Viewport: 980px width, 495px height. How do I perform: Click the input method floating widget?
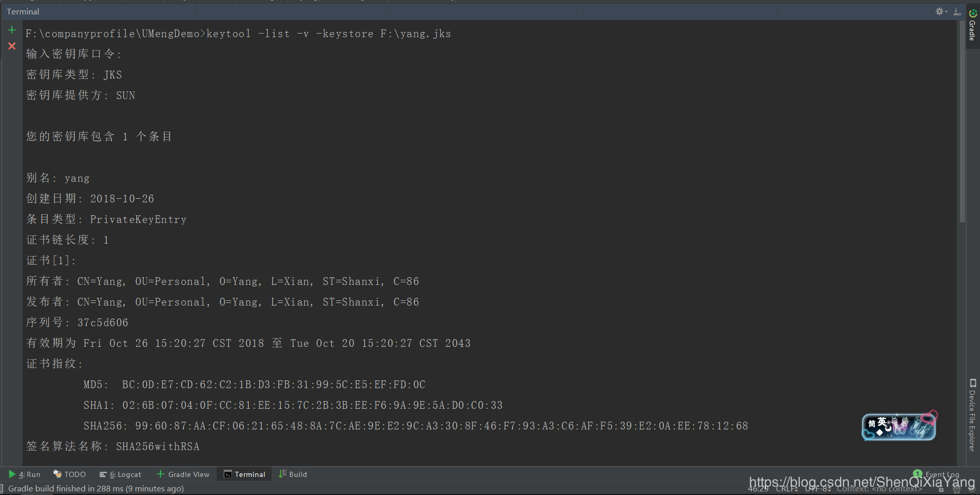coord(899,426)
